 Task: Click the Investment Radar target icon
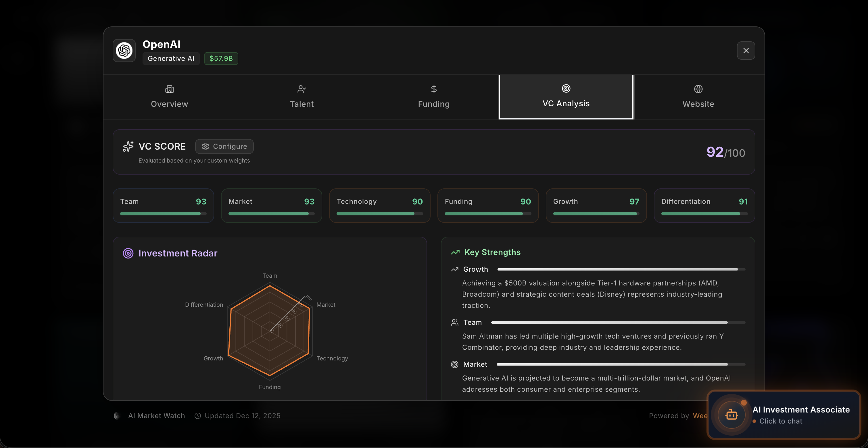click(x=128, y=253)
